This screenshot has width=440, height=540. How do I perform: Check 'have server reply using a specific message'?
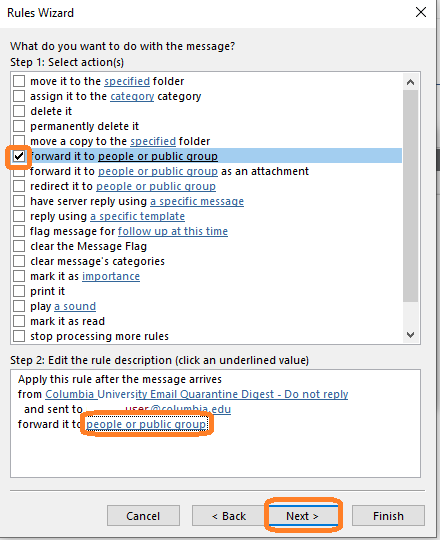(19, 201)
